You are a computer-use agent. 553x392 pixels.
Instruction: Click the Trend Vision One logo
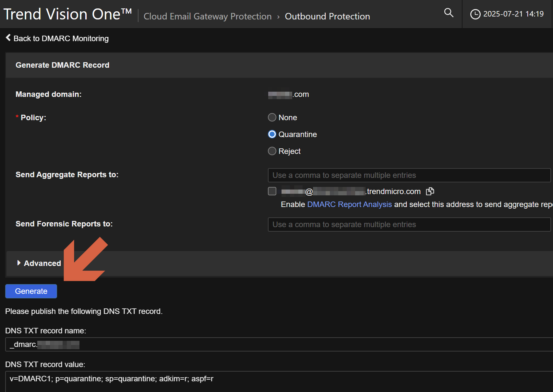(x=67, y=14)
